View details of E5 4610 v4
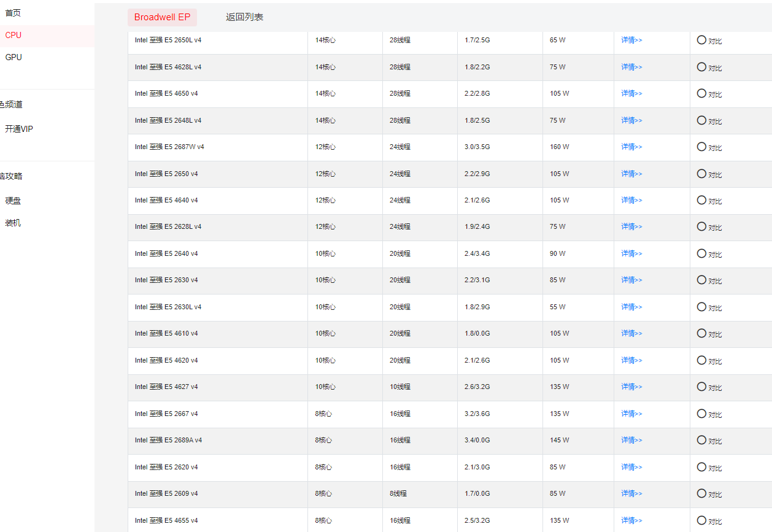 click(x=631, y=333)
